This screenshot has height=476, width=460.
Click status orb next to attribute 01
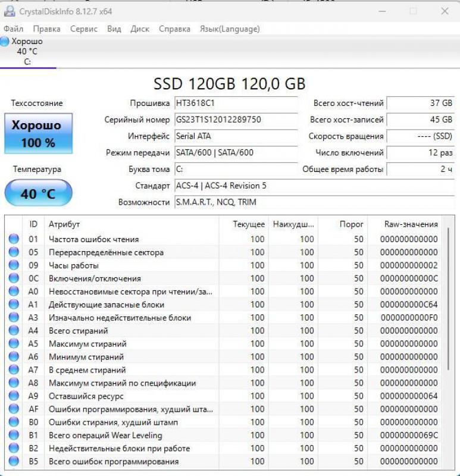tap(14, 239)
